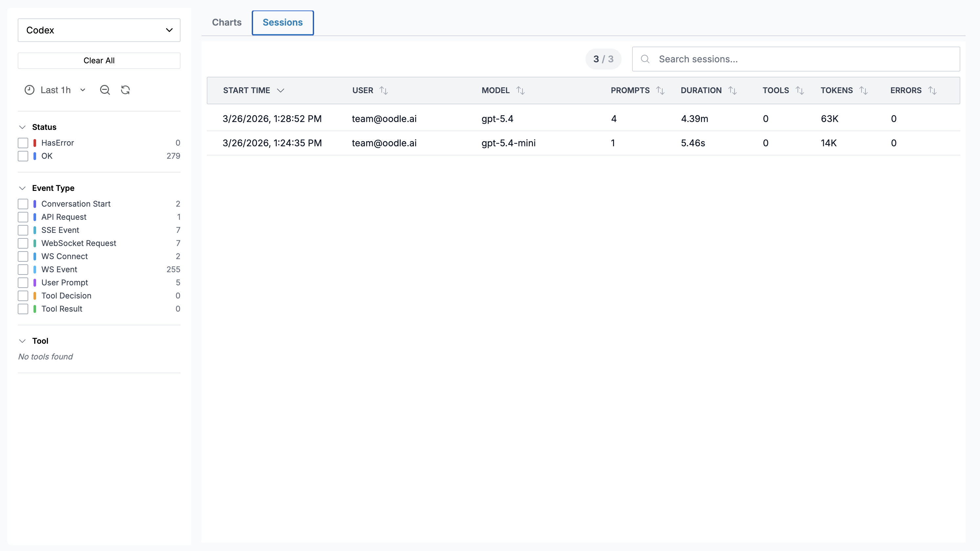
Task: Sort sessions by the User column arrows
Action: click(383, 91)
